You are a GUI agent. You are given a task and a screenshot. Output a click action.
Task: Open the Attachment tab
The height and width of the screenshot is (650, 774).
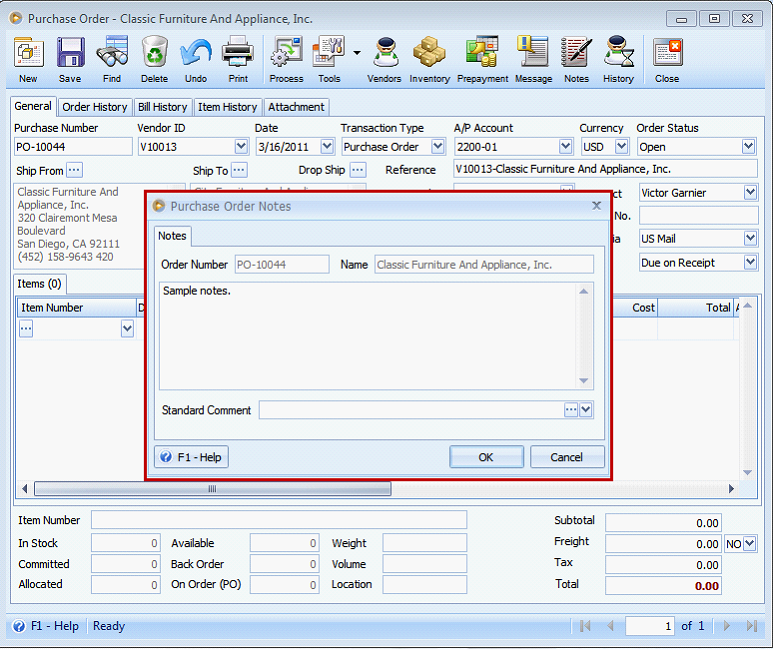[296, 107]
